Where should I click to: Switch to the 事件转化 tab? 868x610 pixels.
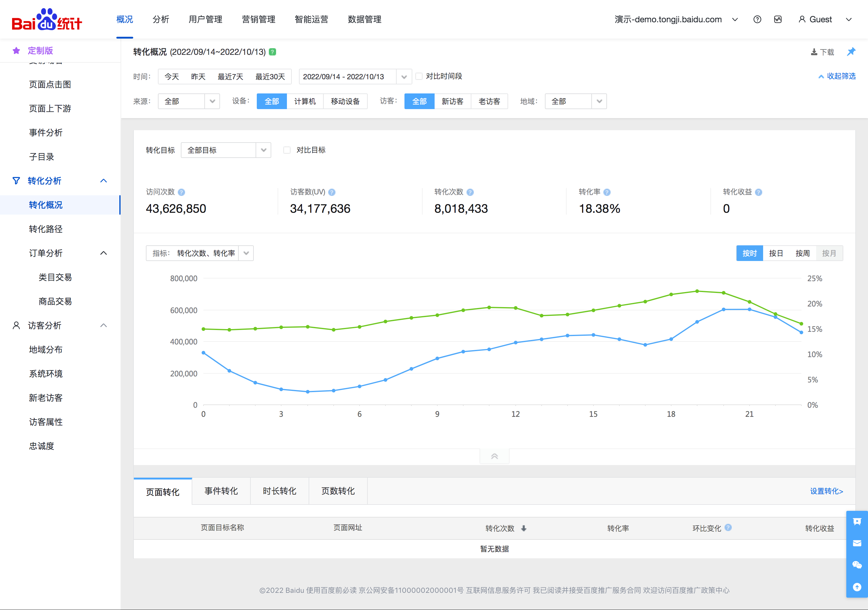click(x=221, y=491)
